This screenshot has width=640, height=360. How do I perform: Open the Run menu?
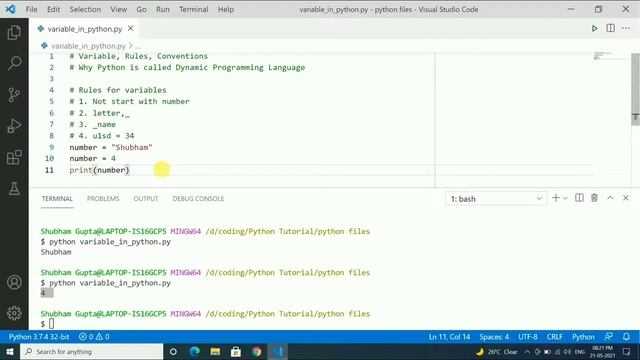click(x=162, y=9)
